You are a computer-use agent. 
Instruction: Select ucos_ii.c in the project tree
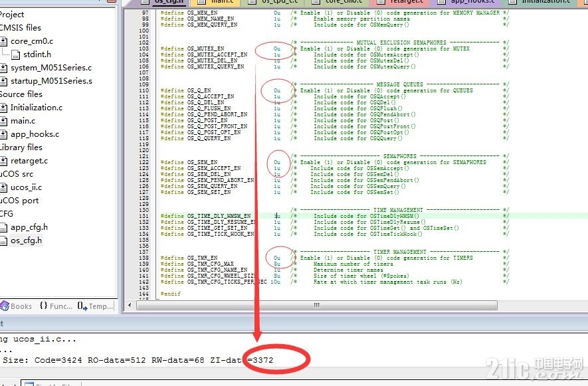(27, 187)
